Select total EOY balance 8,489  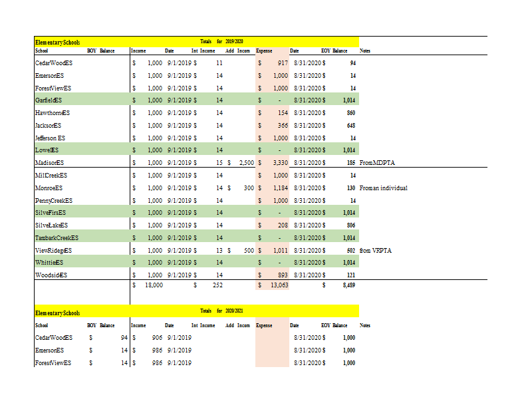348,285
